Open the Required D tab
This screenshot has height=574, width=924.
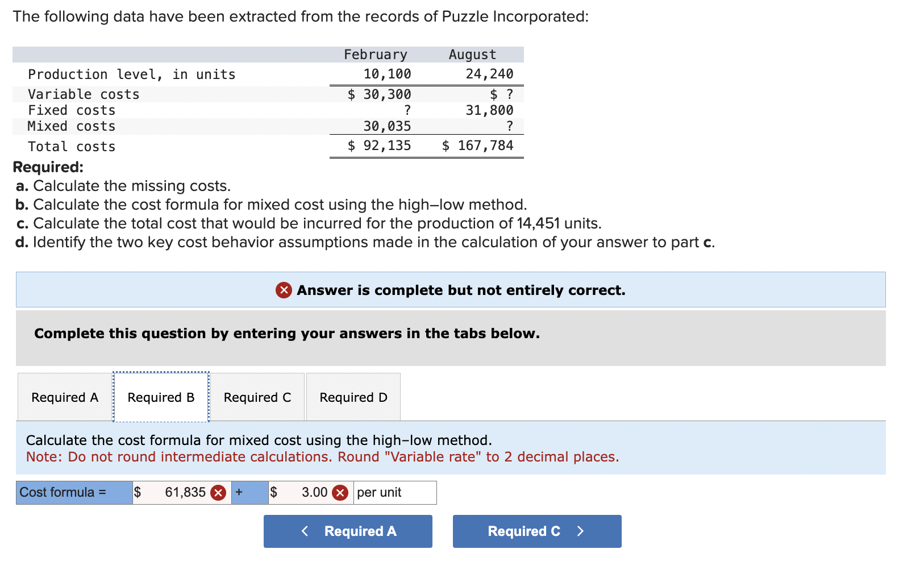353,397
